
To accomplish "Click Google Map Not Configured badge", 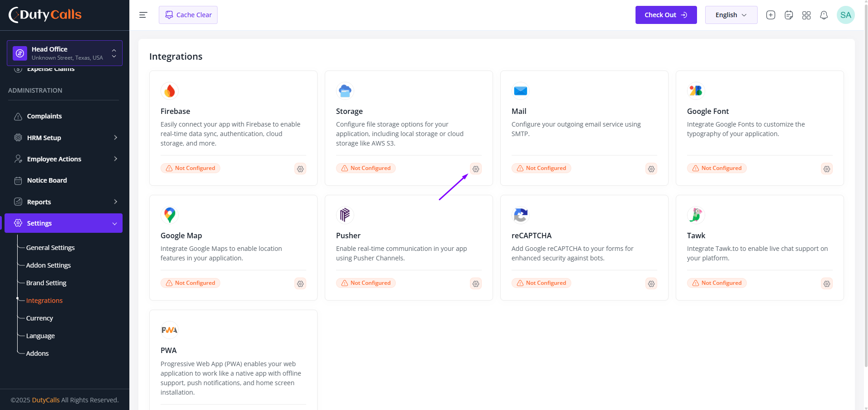I will click(x=190, y=283).
